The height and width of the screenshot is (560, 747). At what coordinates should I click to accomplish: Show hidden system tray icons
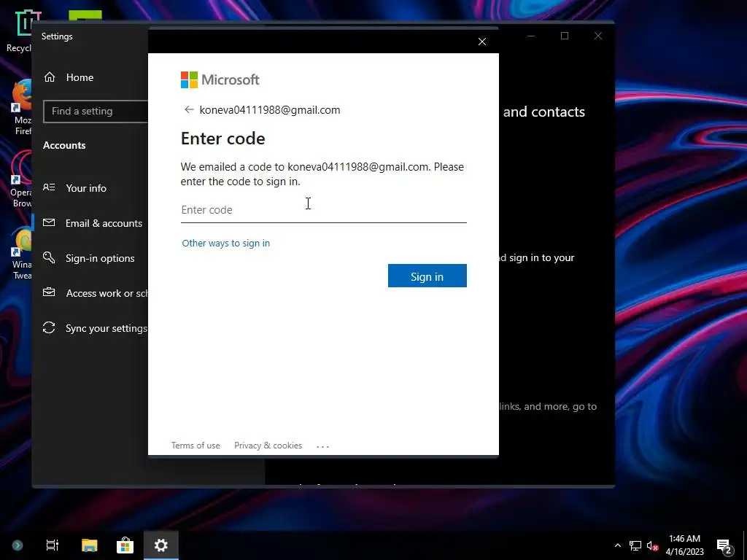pyautogui.click(x=617, y=545)
